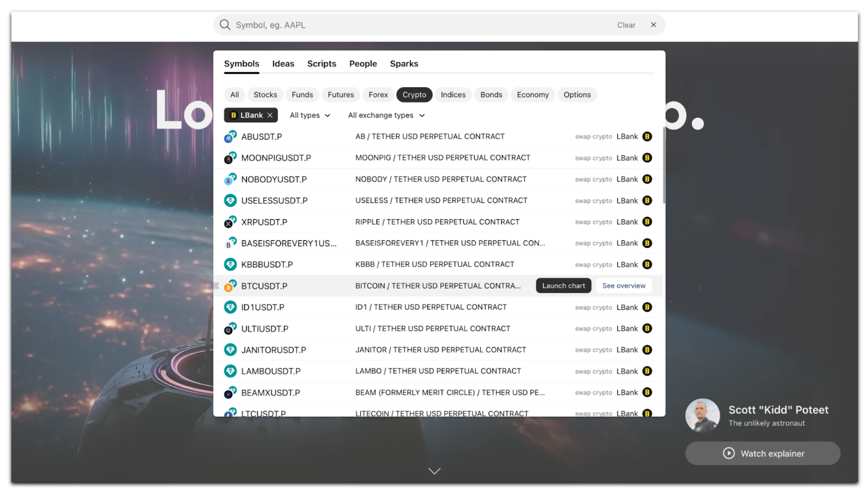The width and height of the screenshot is (868, 492).
Task: Launch chart for BTCUSDT.P
Action: pos(564,286)
